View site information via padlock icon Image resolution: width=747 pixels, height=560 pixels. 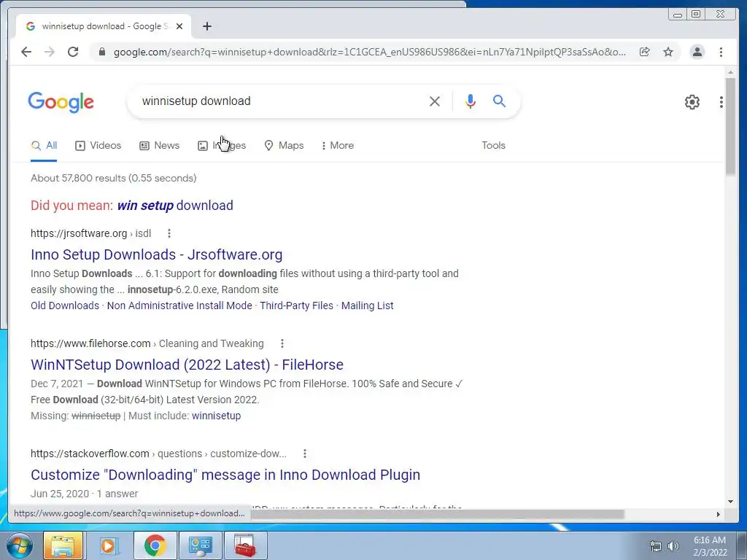tap(102, 52)
